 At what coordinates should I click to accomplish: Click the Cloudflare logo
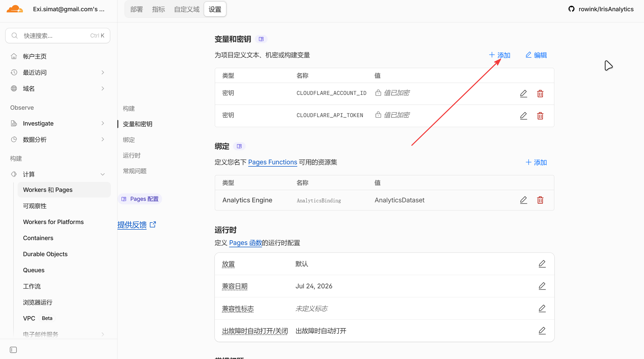click(x=15, y=9)
